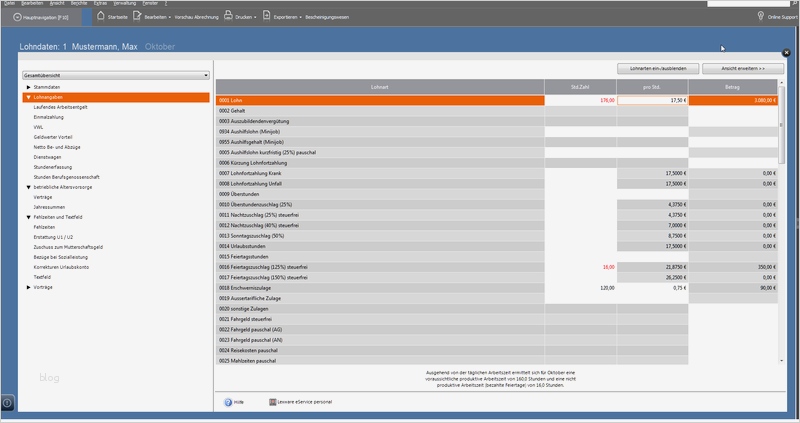This screenshot has width=800, height=423.
Task: Open the Ansicht menu
Action: [x=57, y=3]
